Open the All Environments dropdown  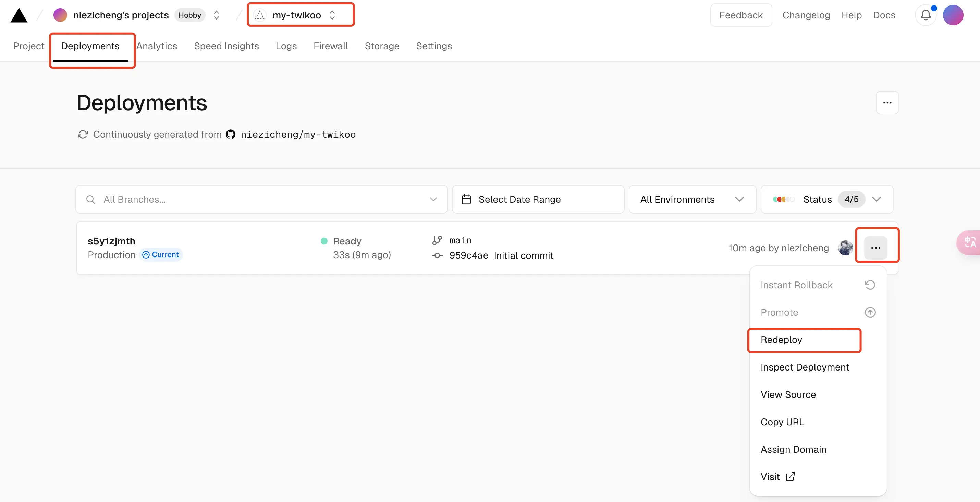coord(693,199)
